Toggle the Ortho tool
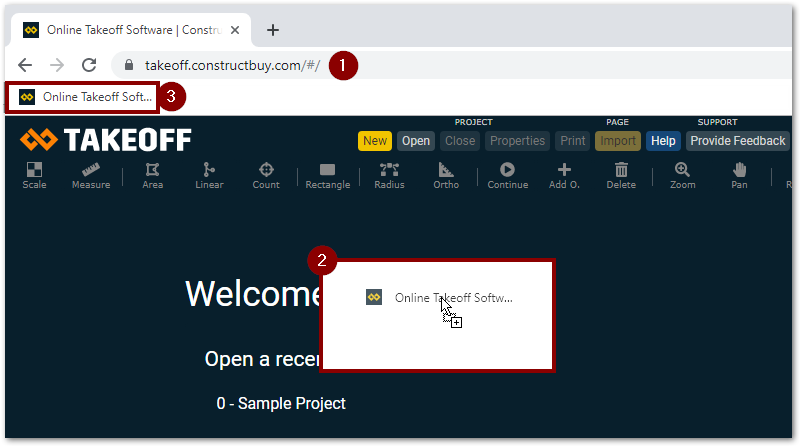The height and width of the screenshot is (447, 801). tap(446, 170)
